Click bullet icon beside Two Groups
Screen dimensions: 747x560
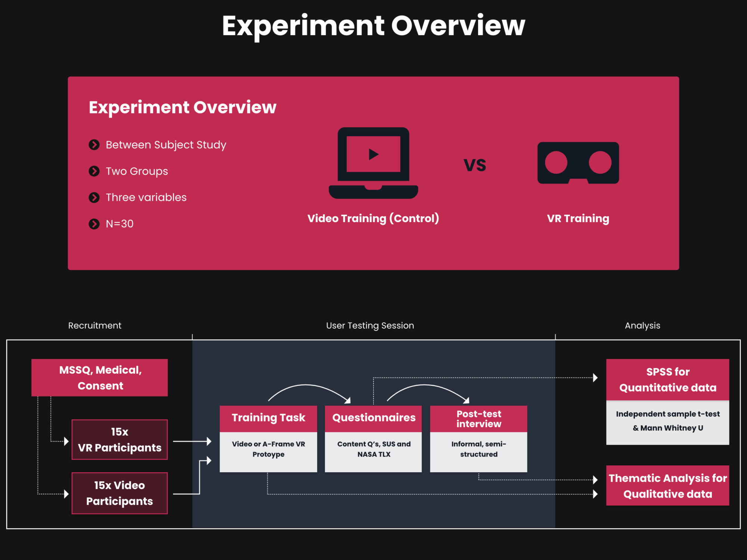click(94, 171)
